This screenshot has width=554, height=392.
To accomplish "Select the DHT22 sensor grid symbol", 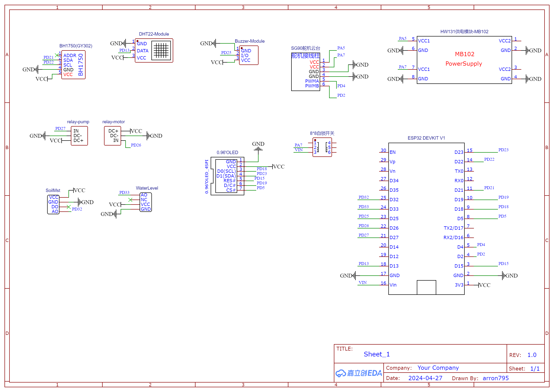I will pos(161,50).
